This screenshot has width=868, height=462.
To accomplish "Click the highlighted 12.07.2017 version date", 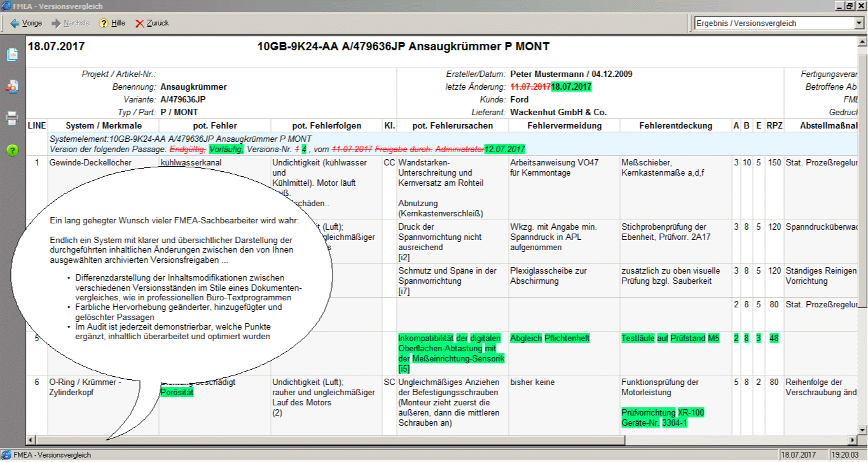I will coord(505,149).
